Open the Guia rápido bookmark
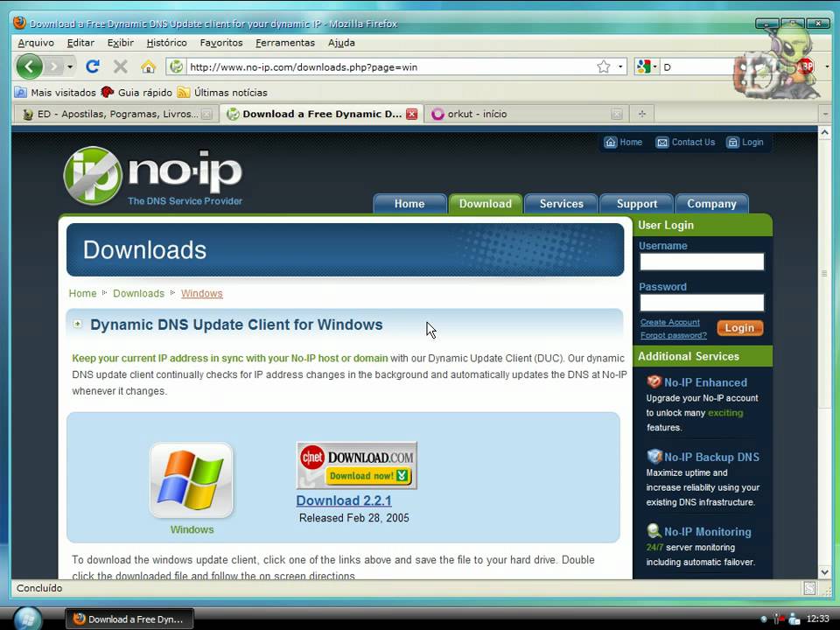The height and width of the screenshot is (630, 840). [136, 93]
